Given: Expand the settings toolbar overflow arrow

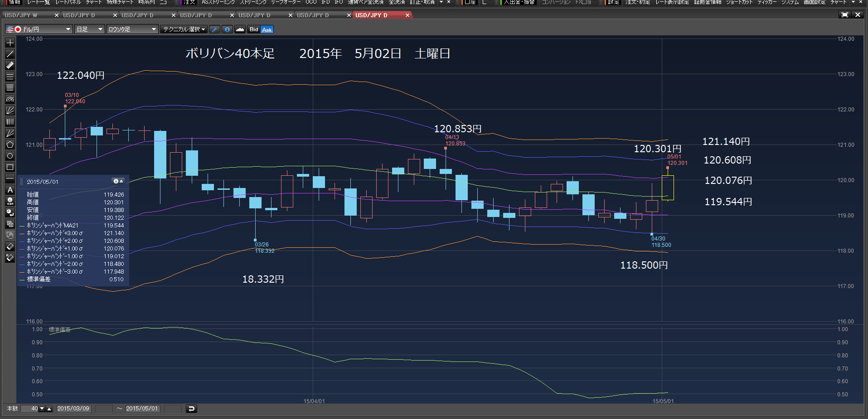Looking at the screenshot, I should (x=853, y=2).
